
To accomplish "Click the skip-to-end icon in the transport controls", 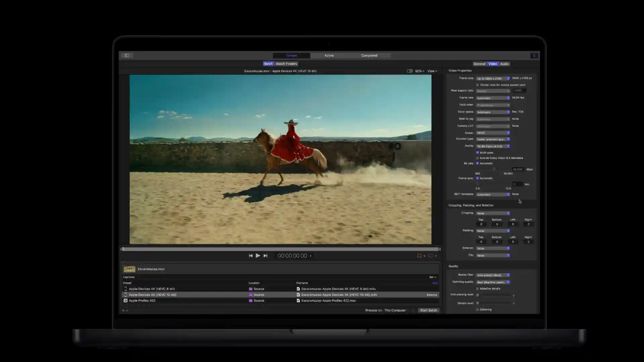I will 265,255.
